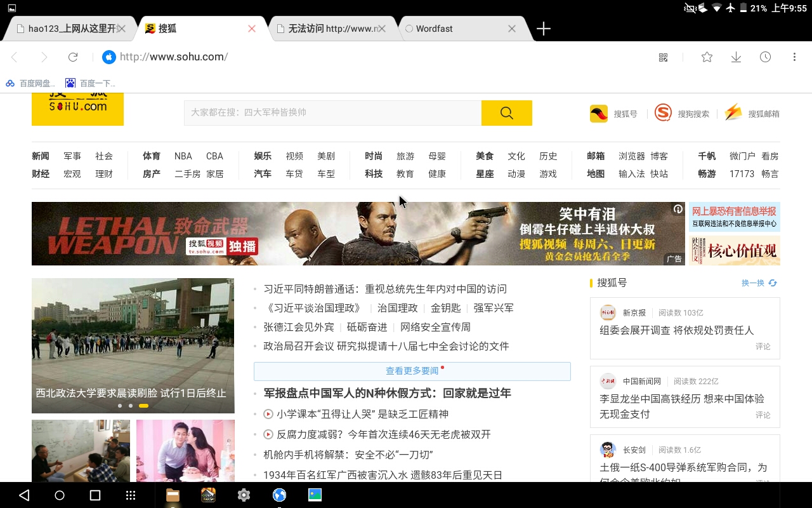Open the browser globe icon in taskbar

click(x=279, y=495)
